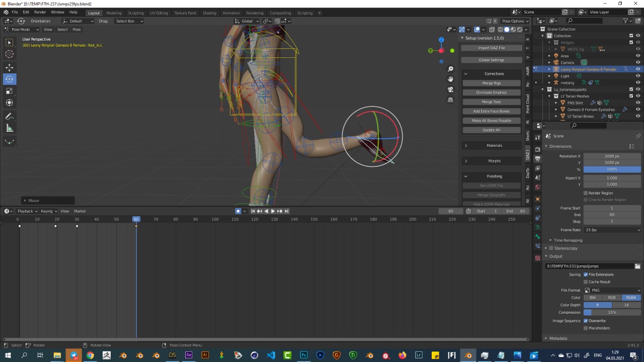Disable the Overwrite checkbox
The height and width of the screenshot is (362, 644).
click(586, 321)
